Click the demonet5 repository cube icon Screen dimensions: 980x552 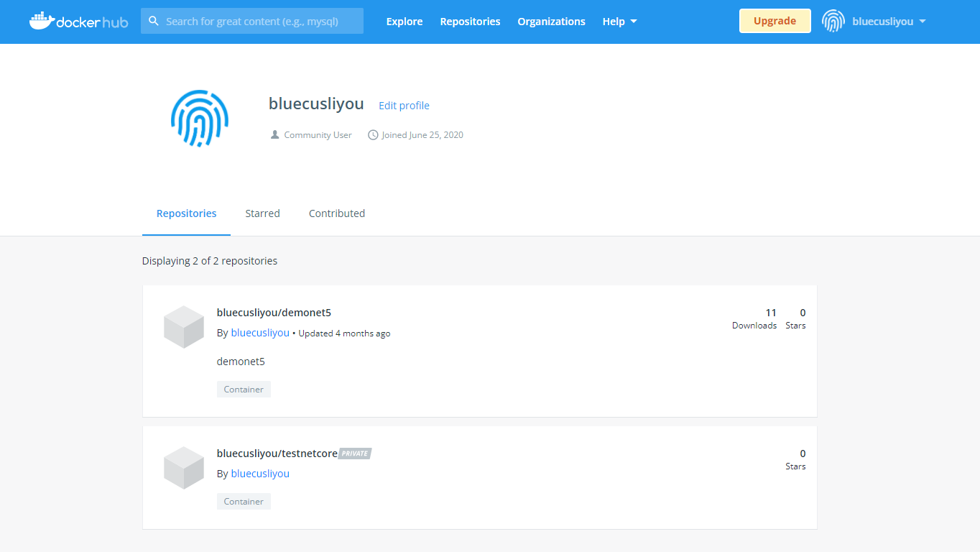pos(184,327)
